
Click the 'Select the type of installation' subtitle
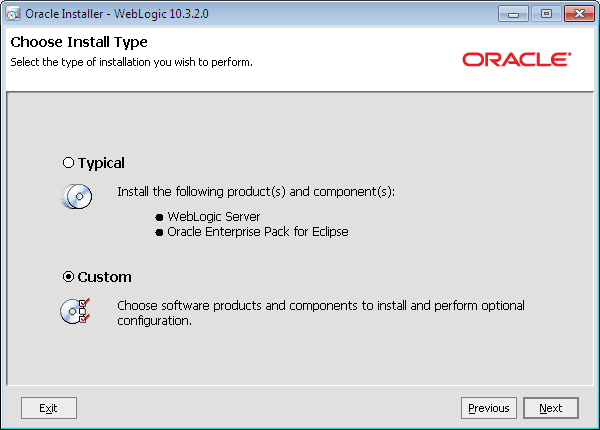click(x=131, y=62)
